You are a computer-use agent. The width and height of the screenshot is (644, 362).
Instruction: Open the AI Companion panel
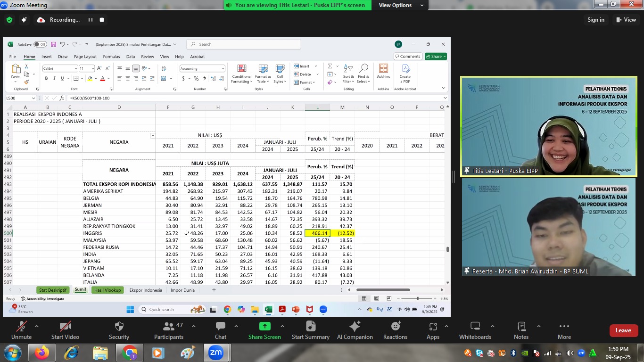coord(355,327)
